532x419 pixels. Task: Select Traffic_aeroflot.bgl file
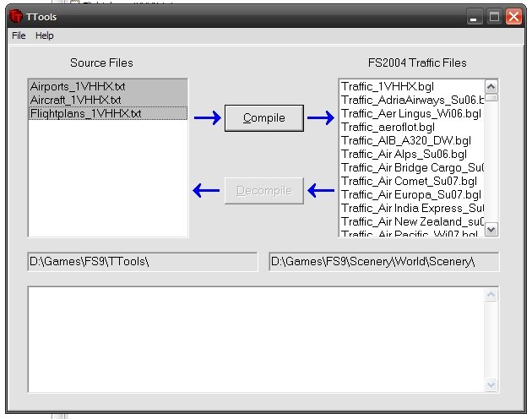point(412,127)
